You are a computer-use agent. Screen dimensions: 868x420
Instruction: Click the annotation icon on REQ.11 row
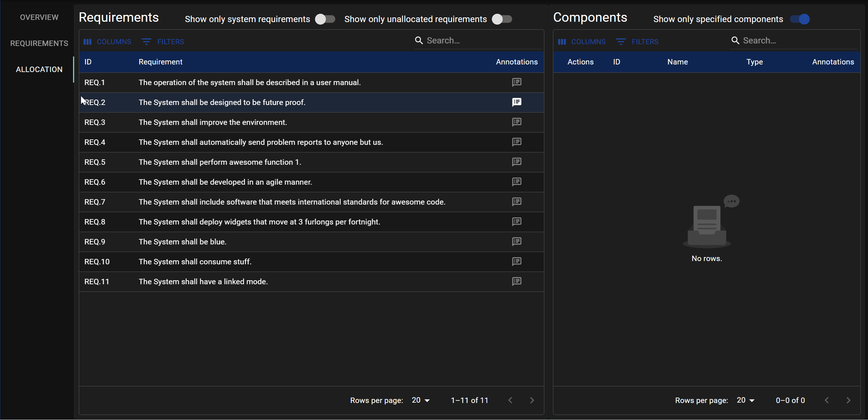(x=516, y=281)
